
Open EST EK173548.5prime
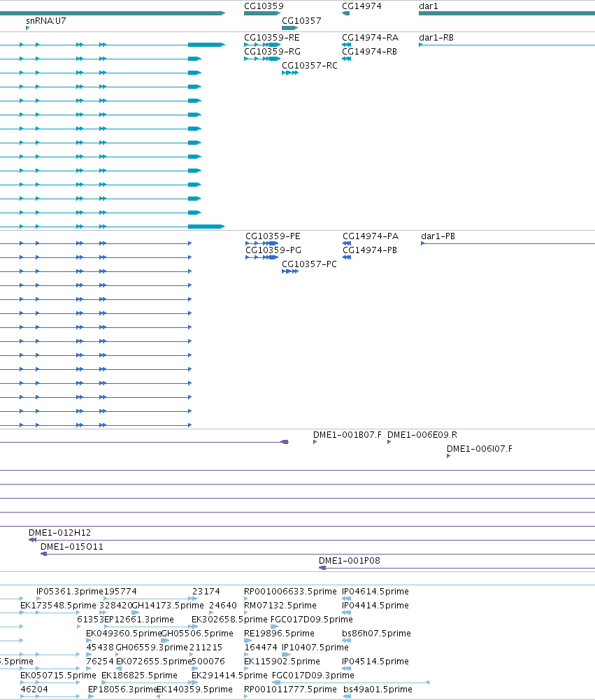(58, 606)
